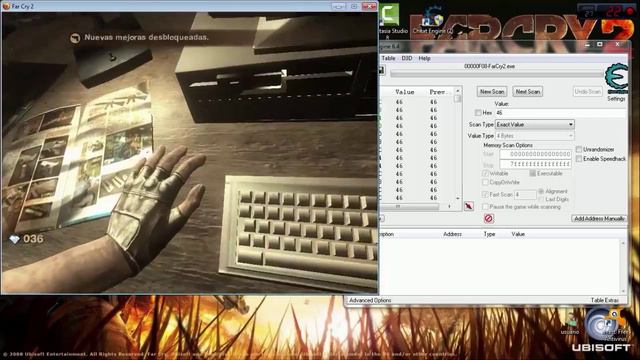The height and width of the screenshot is (360, 640).
Task: Enable the Unrandomizer checkbox
Action: (579, 149)
